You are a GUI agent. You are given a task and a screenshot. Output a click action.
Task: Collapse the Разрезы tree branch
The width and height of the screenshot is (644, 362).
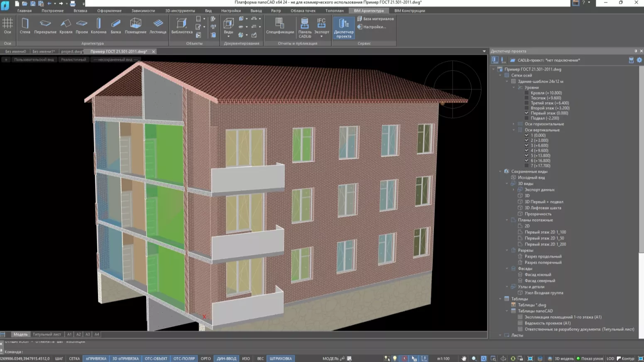point(506,250)
